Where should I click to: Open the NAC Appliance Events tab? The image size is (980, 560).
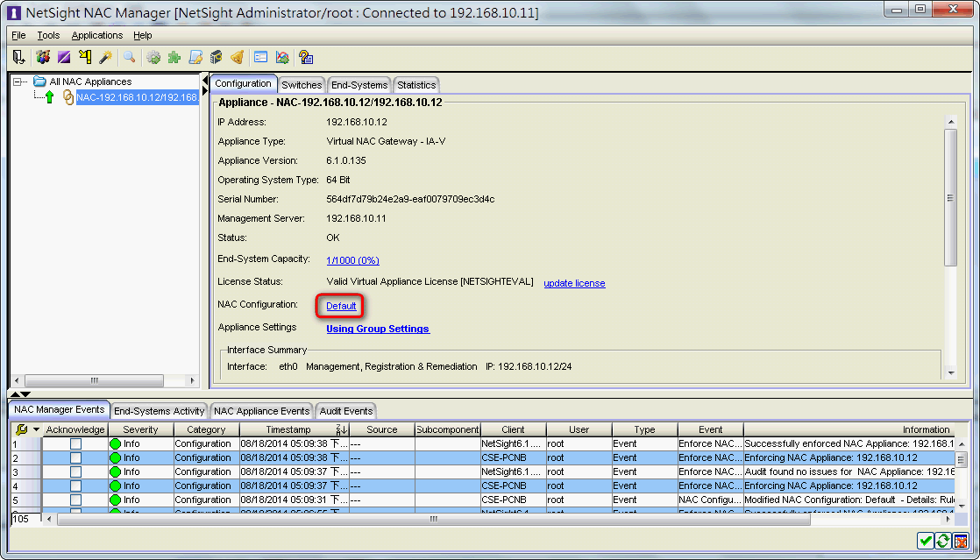[x=262, y=411]
